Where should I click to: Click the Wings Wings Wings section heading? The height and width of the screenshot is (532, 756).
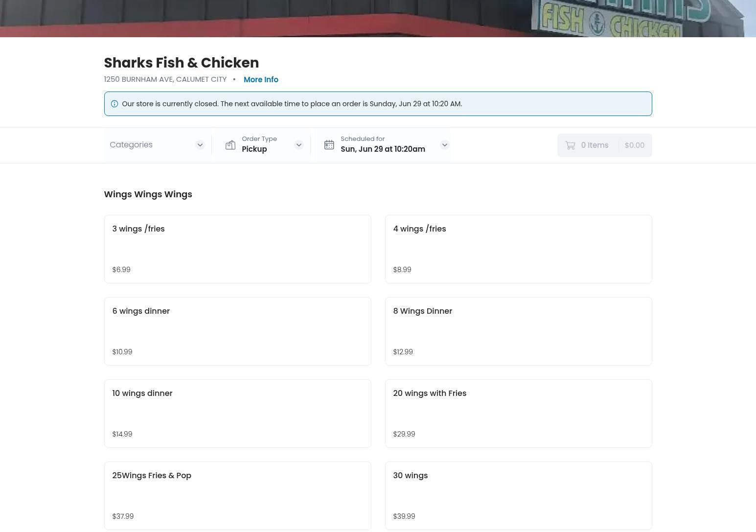tap(148, 194)
